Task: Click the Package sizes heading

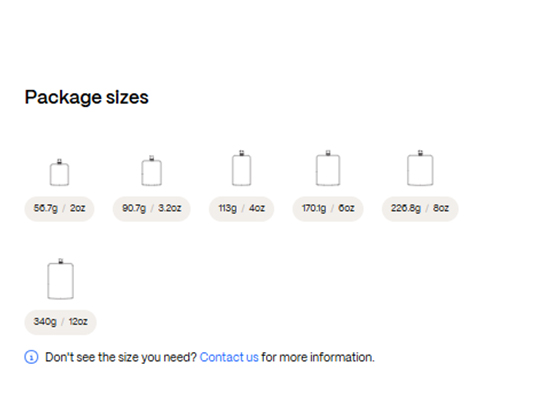Action: coord(86,97)
